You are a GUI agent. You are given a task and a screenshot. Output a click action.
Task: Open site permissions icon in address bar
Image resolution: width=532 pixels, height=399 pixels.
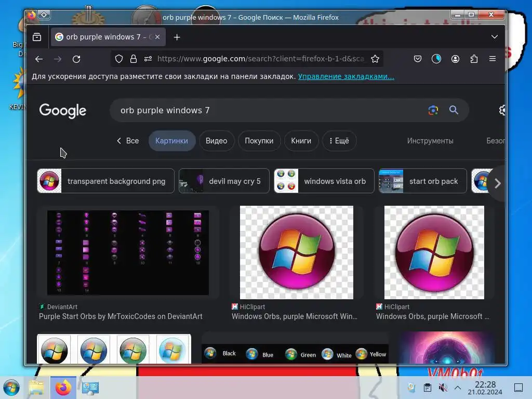pos(148,59)
